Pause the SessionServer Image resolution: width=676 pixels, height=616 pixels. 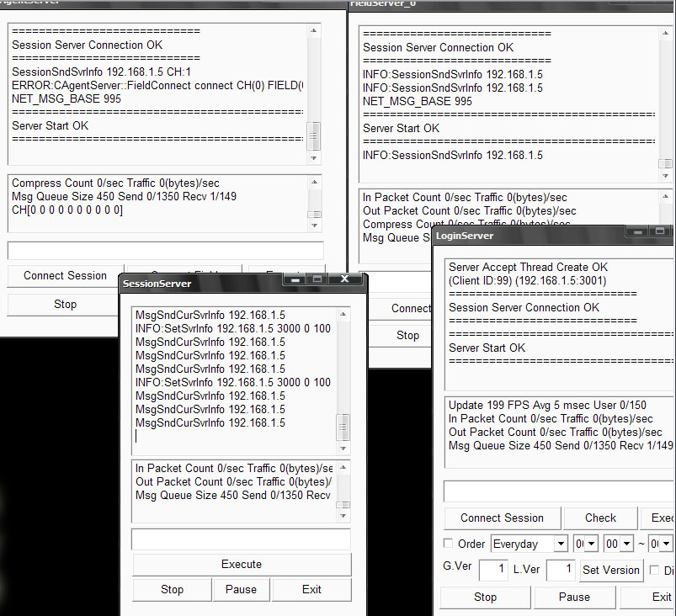coord(241,589)
